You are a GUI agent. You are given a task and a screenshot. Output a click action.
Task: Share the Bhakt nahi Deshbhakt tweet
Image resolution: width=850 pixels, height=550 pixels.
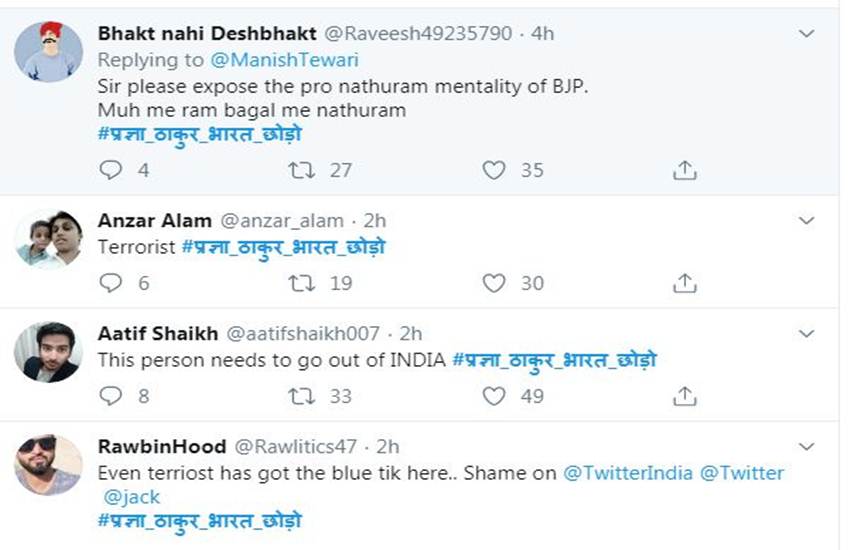(684, 170)
